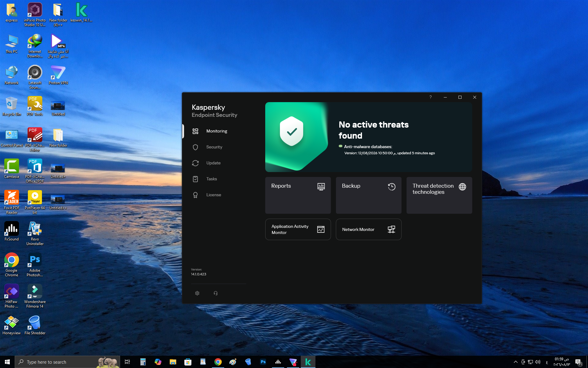Viewport: 588px width, 368px height.
Task: Select the FxSound desktop icon
Action: tap(11, 231)
